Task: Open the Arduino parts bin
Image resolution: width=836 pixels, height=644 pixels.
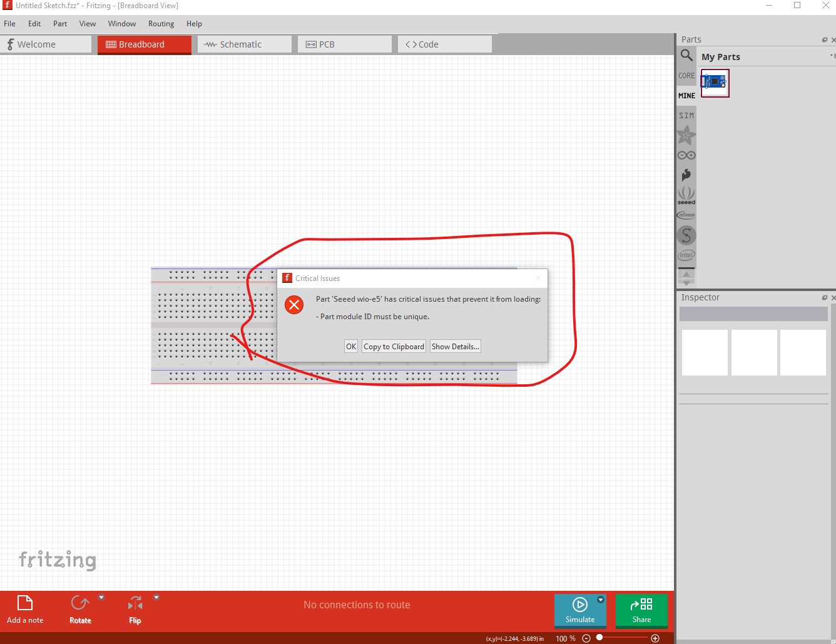Action: tap(686, 155)
